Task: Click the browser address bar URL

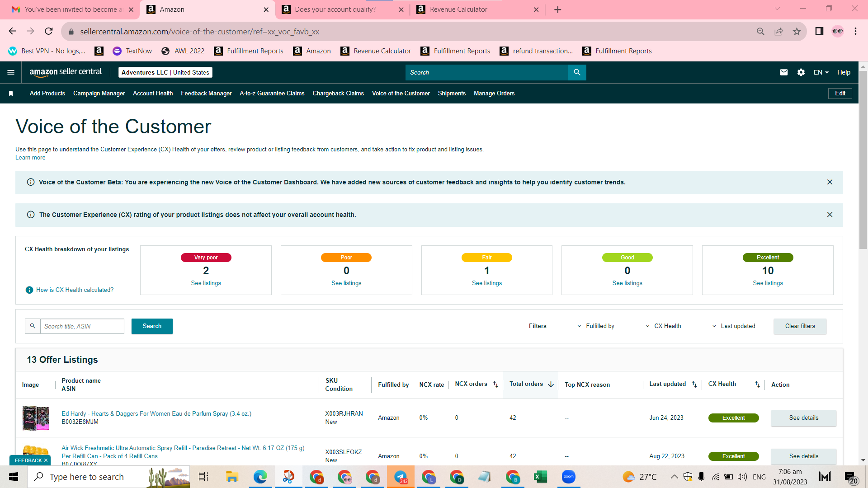Action: (x=199, y=32)
